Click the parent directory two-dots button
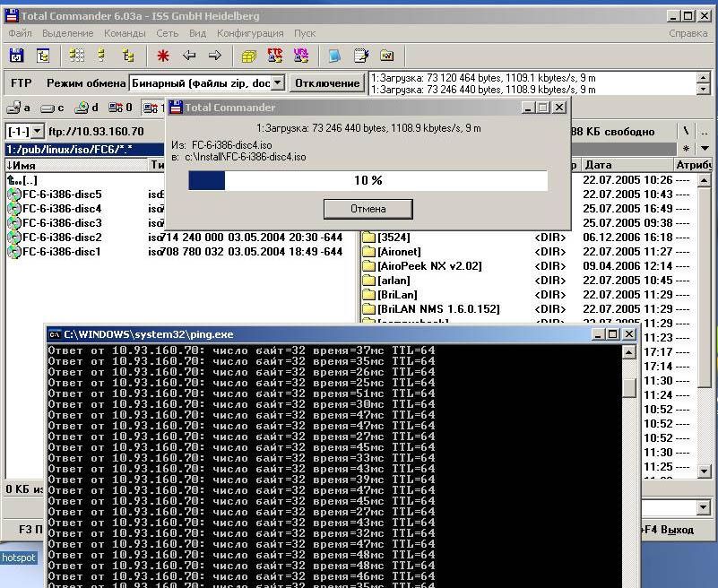The width and height of the screenshot is (718, 588). [705, 131]
